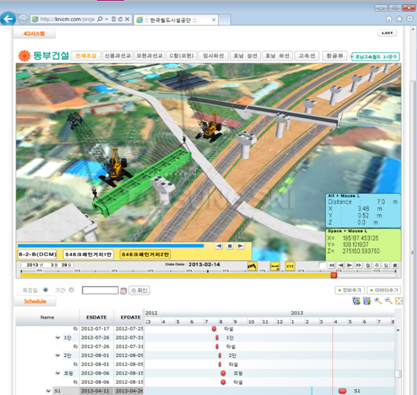Open the favorites star icon
The image size is (417, 395).
(399, 19)
